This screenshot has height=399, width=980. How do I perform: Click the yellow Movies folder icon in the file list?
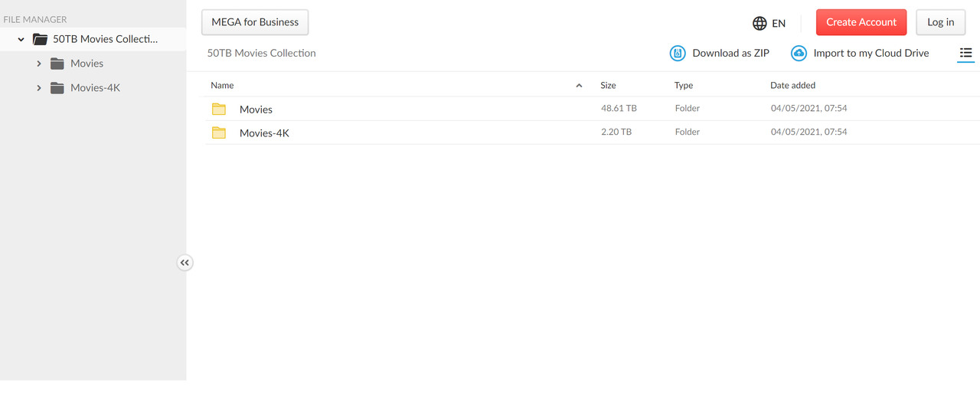coord(219,109)
